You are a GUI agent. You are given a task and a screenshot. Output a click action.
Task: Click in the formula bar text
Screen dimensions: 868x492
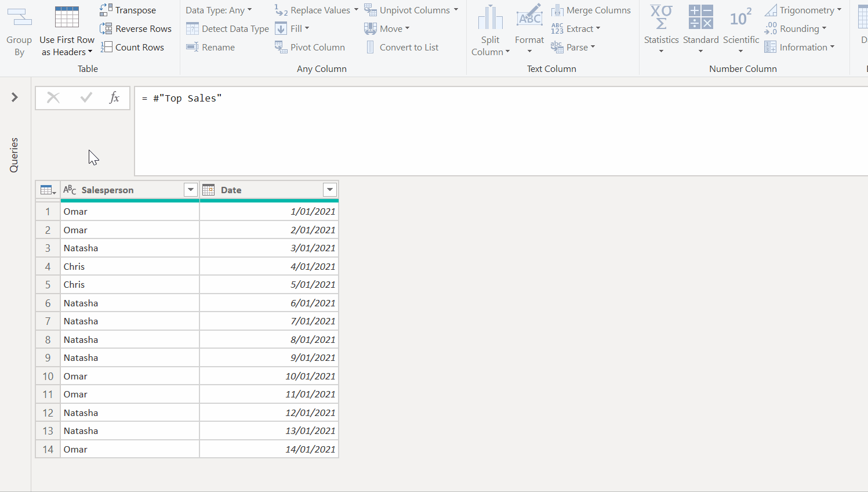182,99
